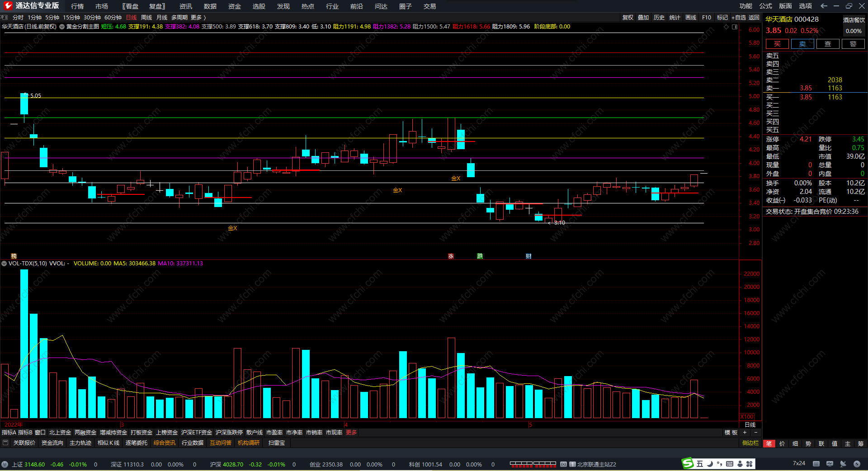
Task: Click the back arrow in title bar
Action: (824, 6)
